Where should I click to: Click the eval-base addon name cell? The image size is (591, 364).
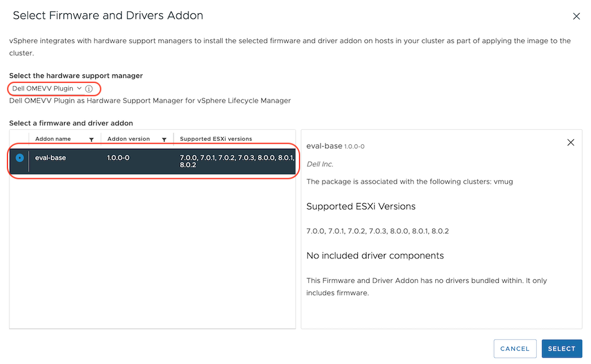pos(51,158)
